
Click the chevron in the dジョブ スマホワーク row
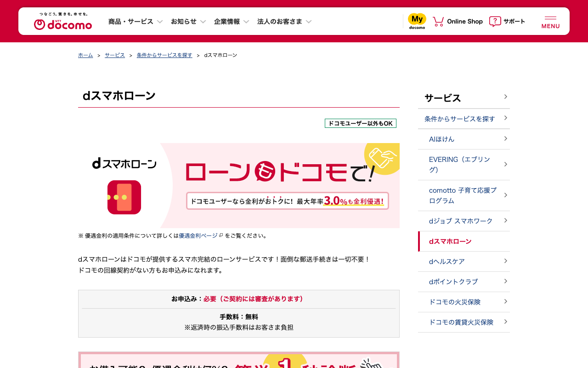click(505, 220)
